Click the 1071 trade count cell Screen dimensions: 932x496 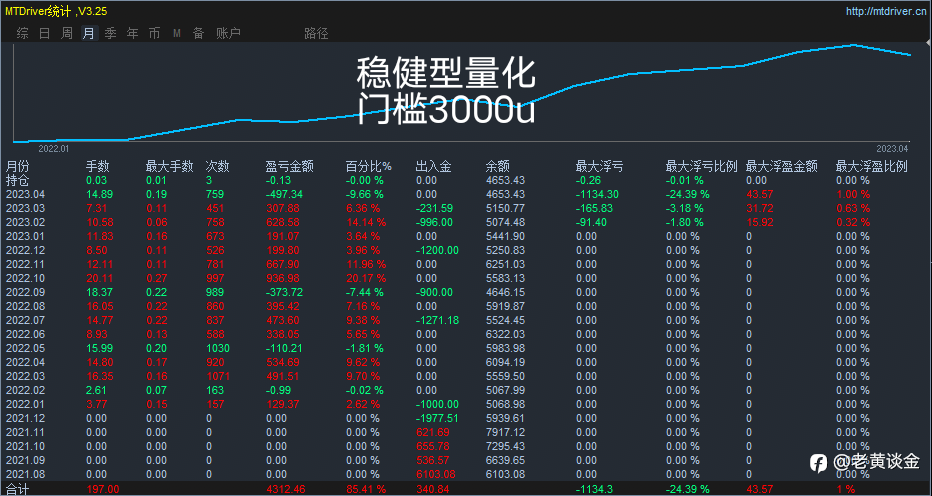(x=217, y=376)
